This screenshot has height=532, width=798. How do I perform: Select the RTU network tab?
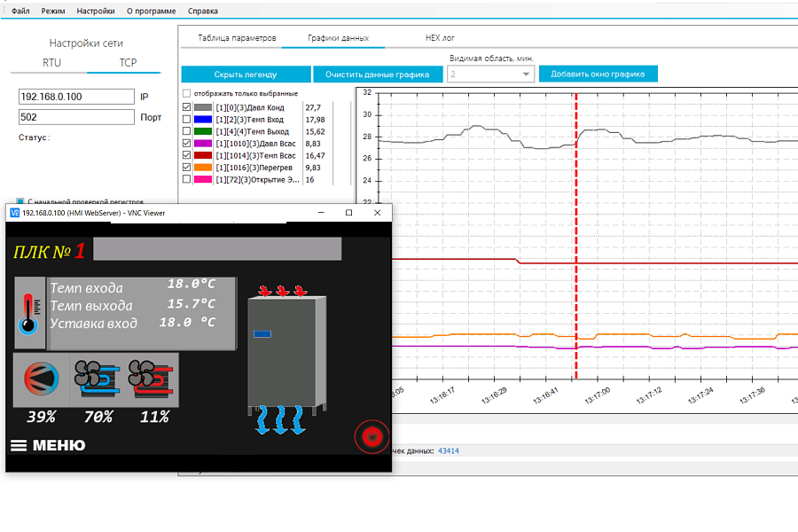coord(51,63)
